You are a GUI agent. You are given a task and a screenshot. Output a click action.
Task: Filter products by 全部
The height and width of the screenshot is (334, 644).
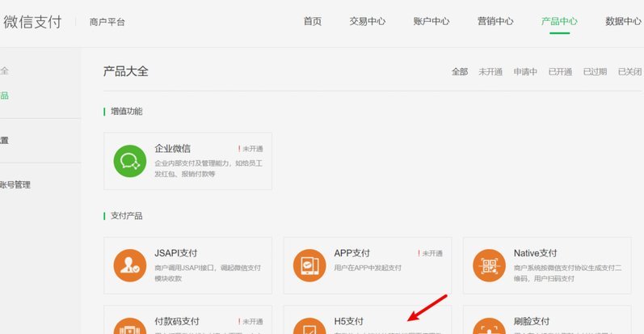pos(460,72)
